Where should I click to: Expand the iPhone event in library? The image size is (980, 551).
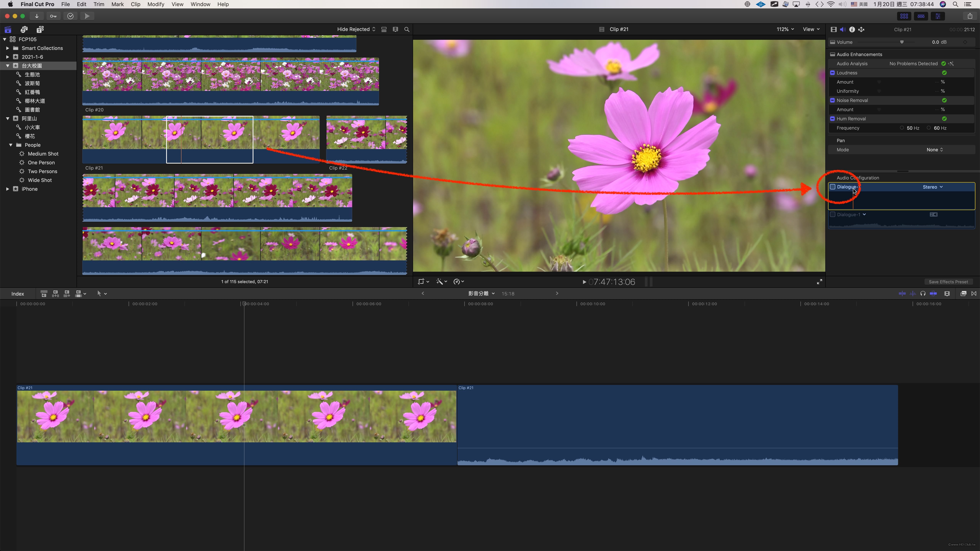[x=8, y=189]
